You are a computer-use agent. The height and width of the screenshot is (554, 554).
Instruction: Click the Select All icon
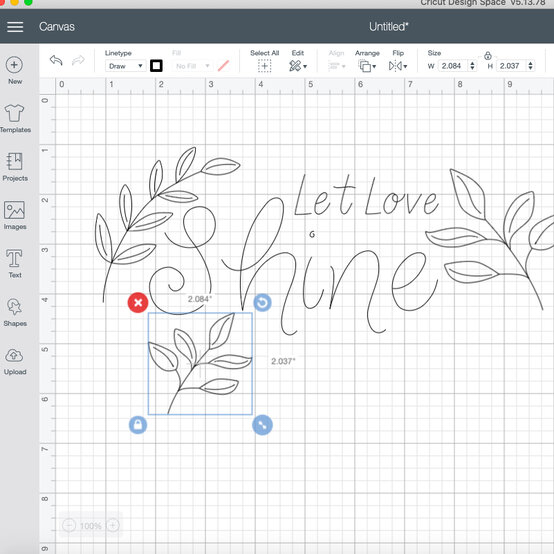point(264,66)
